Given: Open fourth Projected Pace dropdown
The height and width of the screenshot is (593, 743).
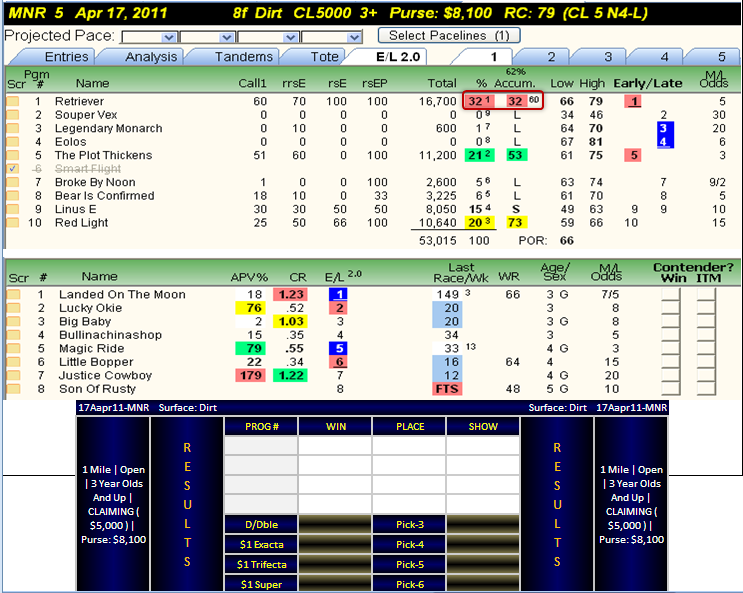Looking at the screenshot, I should 331,37.
